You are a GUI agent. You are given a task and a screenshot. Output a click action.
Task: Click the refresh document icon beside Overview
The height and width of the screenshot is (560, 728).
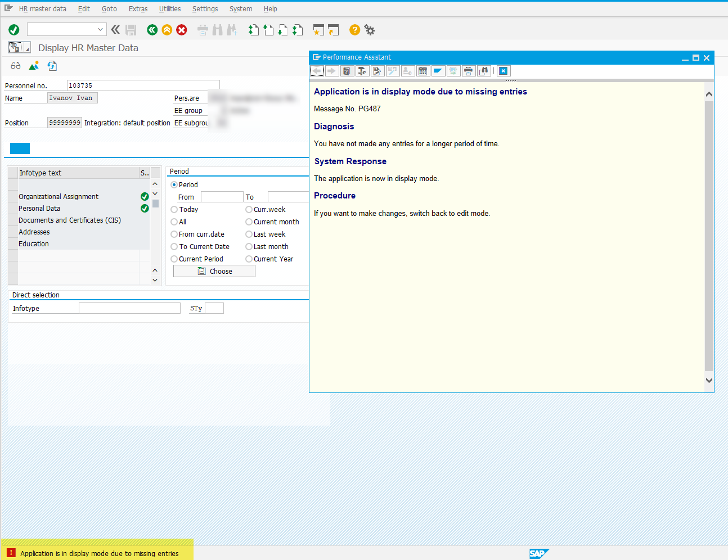[52, 66]
